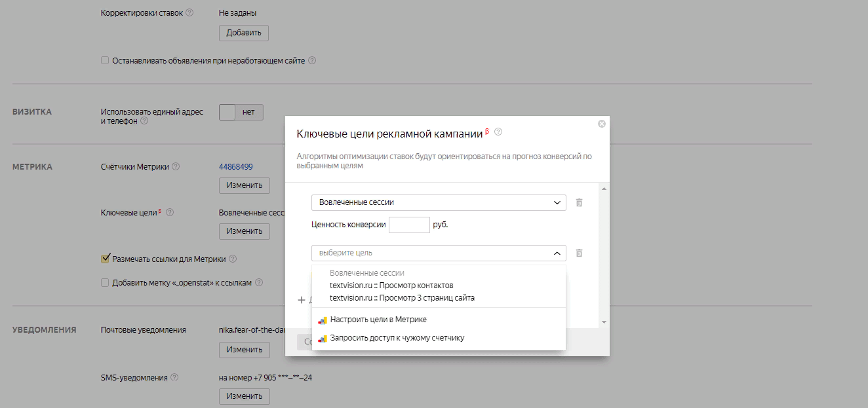Collapse the выберите цель dropdown chevron
Image resolution: width=868 pixels, height=408 pixels.
click(x=556, y=253)
